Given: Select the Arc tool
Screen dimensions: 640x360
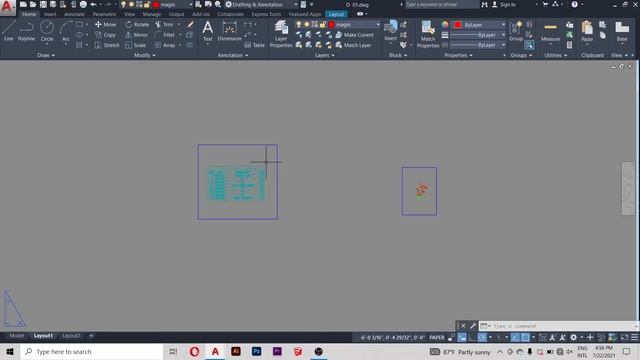Looking at the screenshot, I should 66,31.
